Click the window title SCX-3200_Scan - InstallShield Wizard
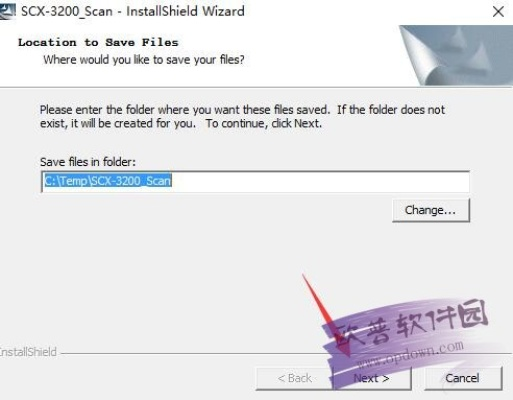Viewport: 513px width, 400px height. point(133,12)
